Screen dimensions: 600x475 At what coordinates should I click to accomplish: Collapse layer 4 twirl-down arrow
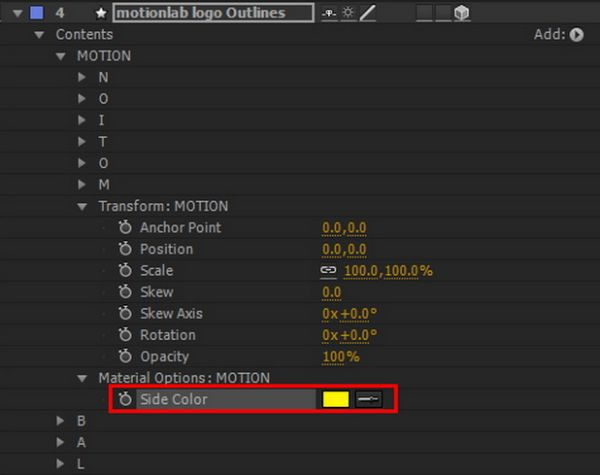(17, 13)
